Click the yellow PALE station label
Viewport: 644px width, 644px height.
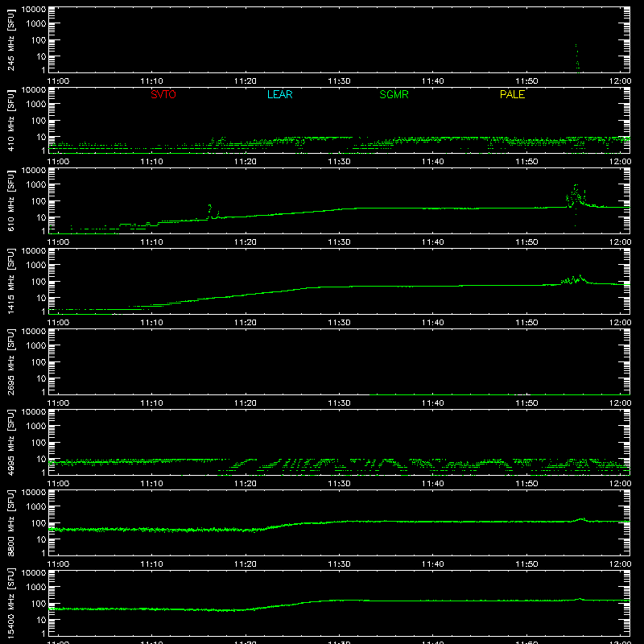(512, 94)
